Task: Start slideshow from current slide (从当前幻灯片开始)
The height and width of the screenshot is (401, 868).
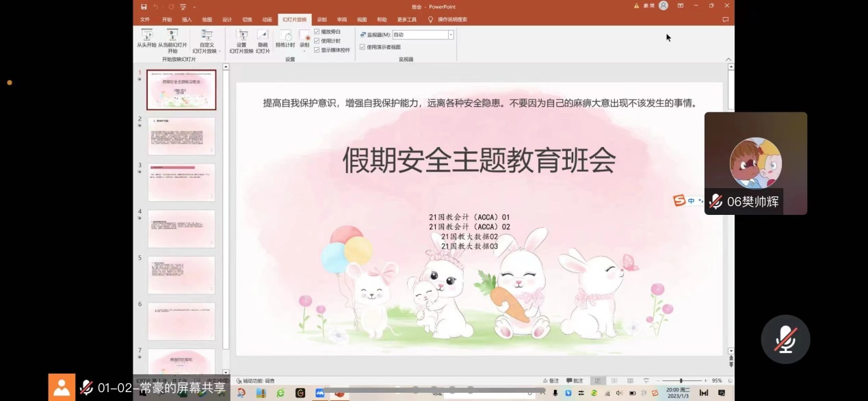Action: 172,38
